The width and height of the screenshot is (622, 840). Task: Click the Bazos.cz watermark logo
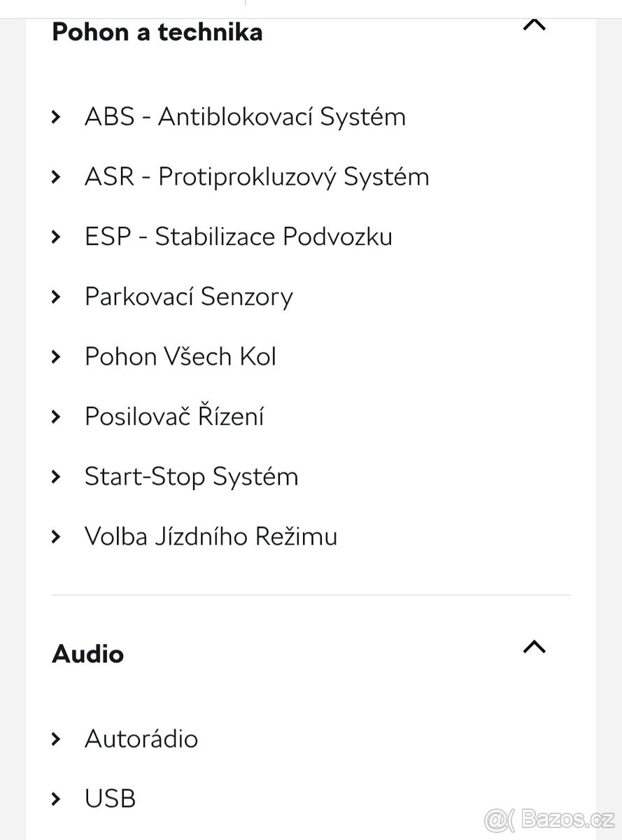(x=549, y=818)
